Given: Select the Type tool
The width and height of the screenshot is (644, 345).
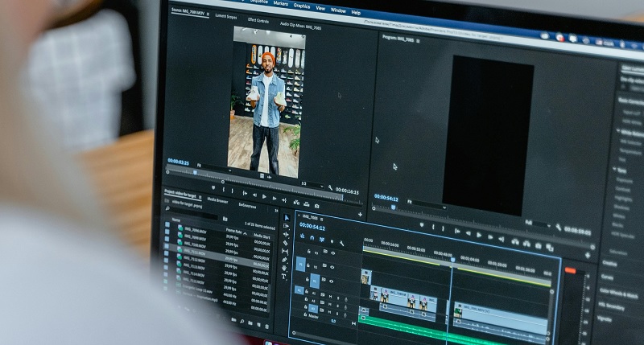Looking at the screenshot, I should click(284, 277).
